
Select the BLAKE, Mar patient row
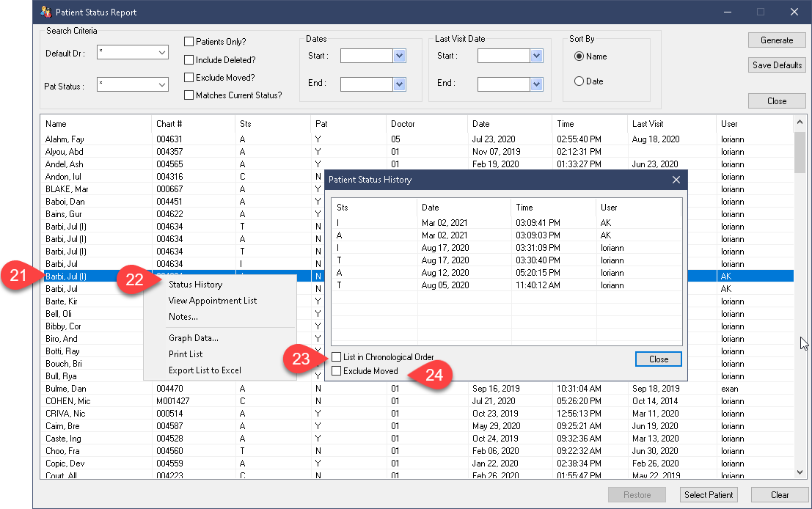click(x=183, y=189)
